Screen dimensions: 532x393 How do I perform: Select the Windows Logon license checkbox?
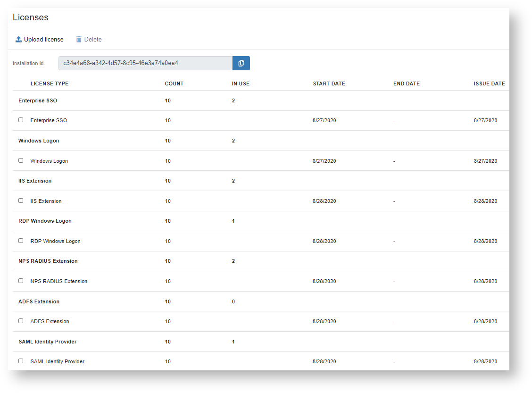pos(21,160)
